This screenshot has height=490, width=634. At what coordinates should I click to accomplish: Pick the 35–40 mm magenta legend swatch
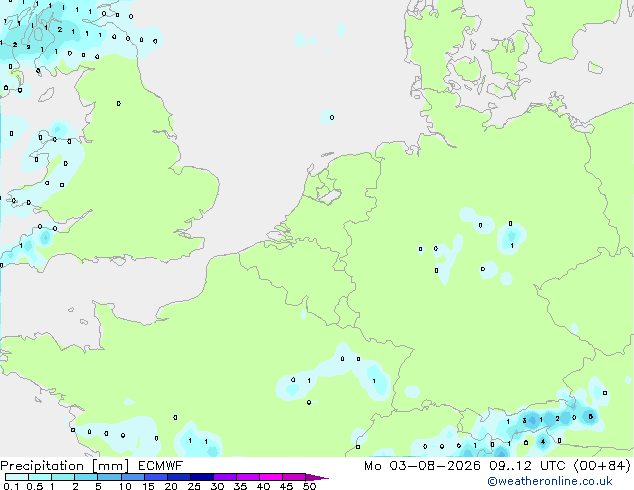click(x=247, y=477)
